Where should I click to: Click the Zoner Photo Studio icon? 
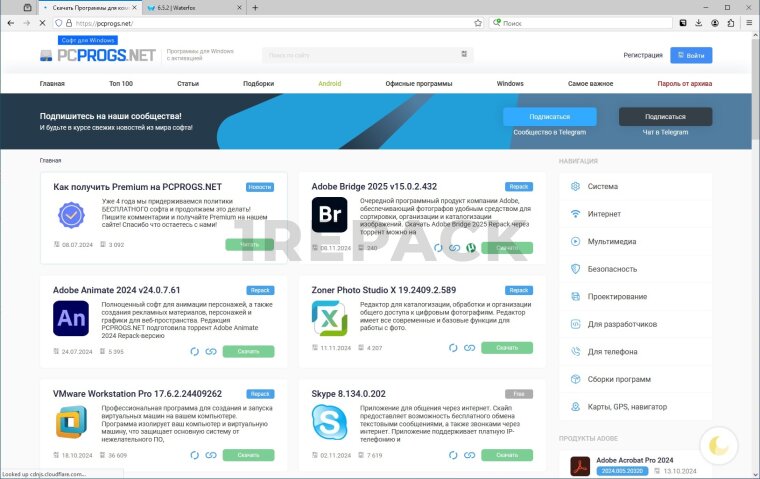329,319
